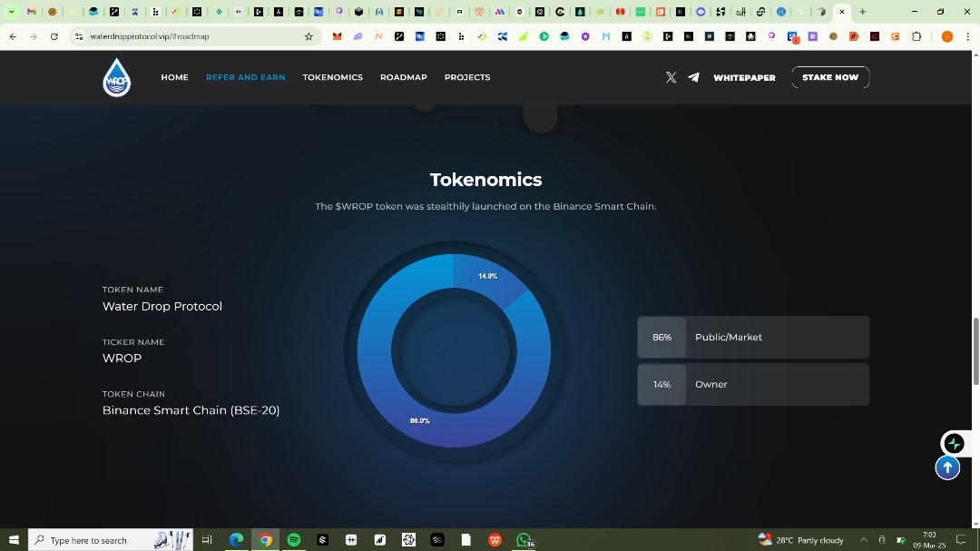Select the 14% Owner legend row
The height and width of the screenshot is (551, 980).
point(753,385)
